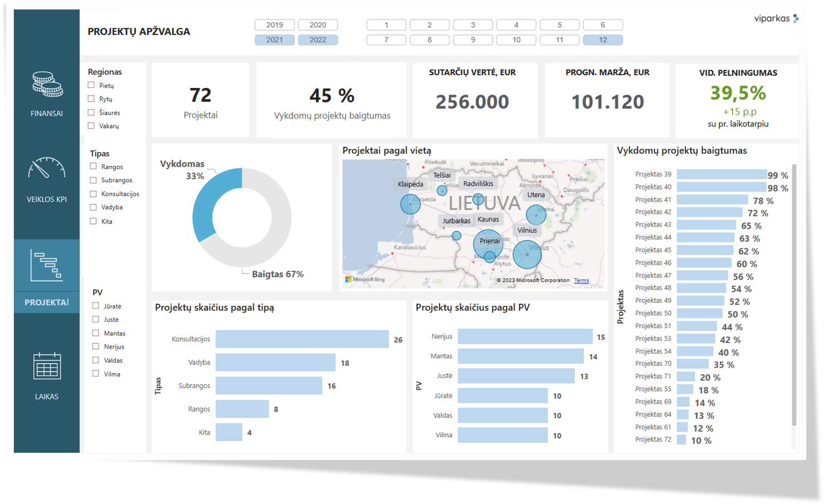This screenshot has width=824, height=504.
Task: Open the Finansai coins icon
Action: pyautogui.click(x=47, y=84)
